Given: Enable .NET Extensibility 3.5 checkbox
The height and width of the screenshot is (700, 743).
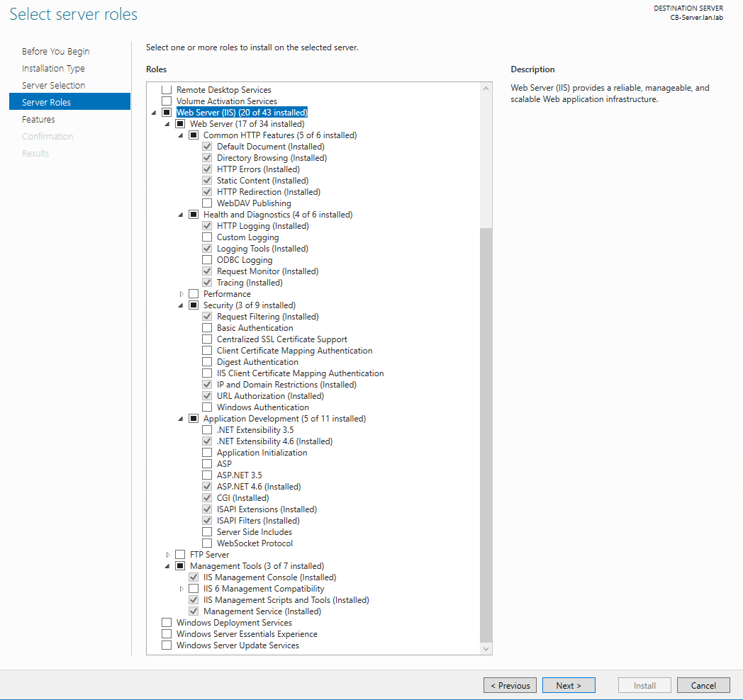Looking at the screenshot, I should pos(207,430).
